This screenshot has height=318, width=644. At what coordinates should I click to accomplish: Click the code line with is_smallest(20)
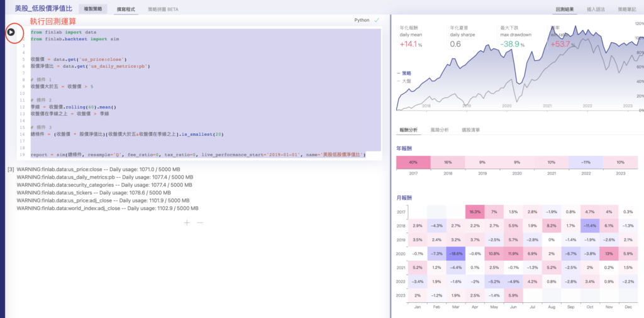(x=126, y=134)
